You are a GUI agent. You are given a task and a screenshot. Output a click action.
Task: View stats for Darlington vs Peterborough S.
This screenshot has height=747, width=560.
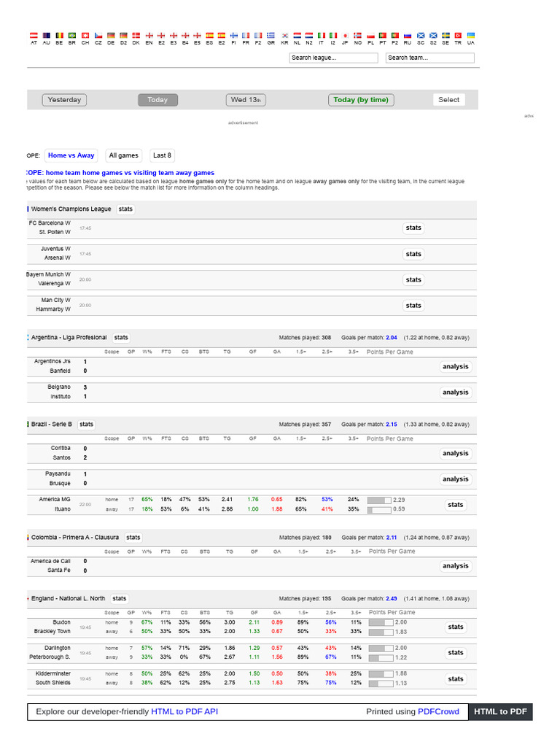click(x=455, y=653)
